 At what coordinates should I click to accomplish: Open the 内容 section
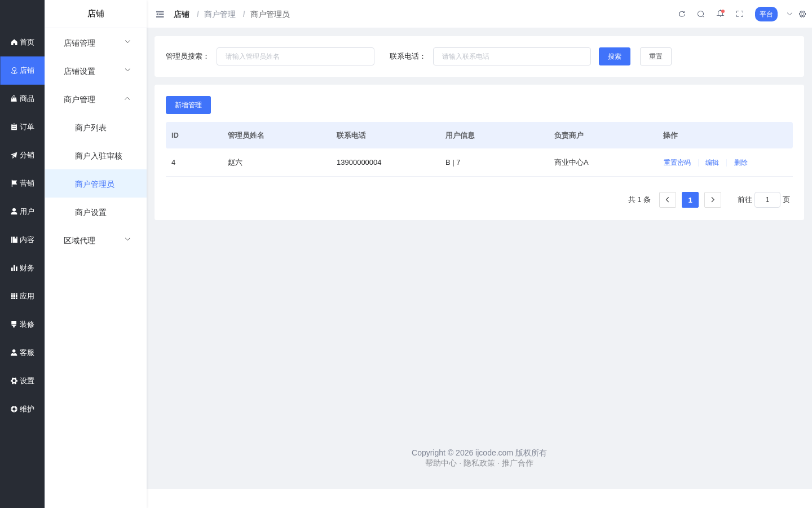tap(23, 240)
